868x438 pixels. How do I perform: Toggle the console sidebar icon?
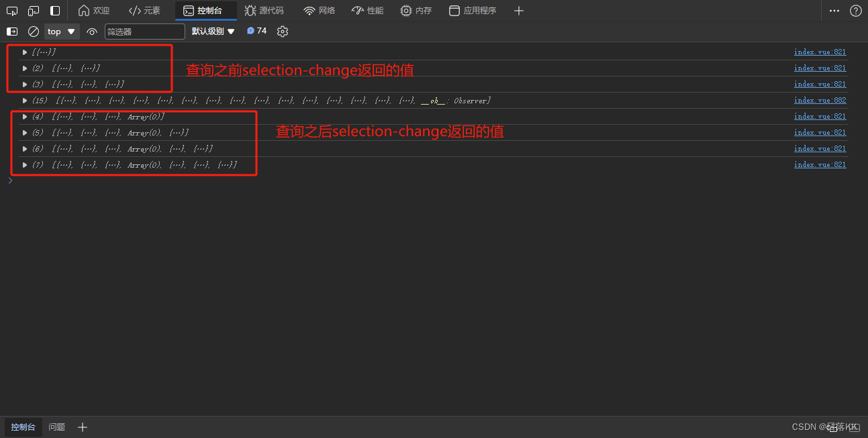12,32
